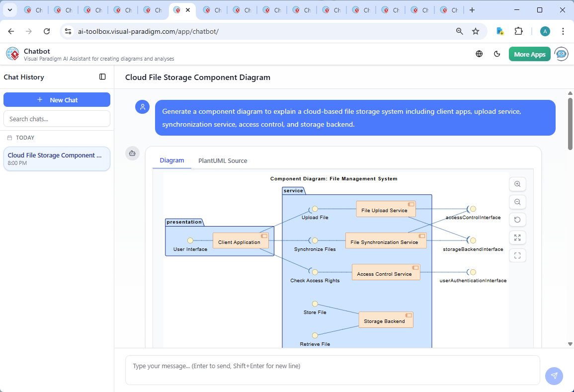Enable dark mode with the moon toggle
This screenshot has width=574, height=392.
pos(497,54)
